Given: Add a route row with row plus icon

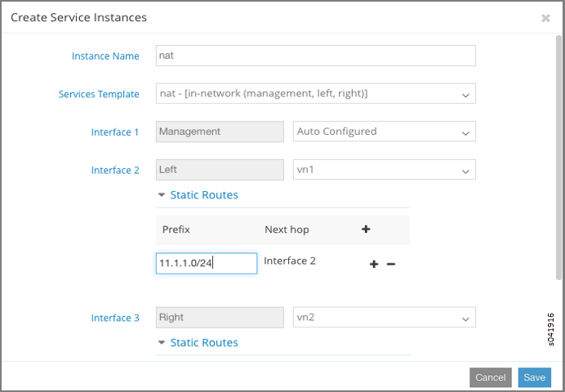Looking at the screenshot, I should [x=374, y=265].
